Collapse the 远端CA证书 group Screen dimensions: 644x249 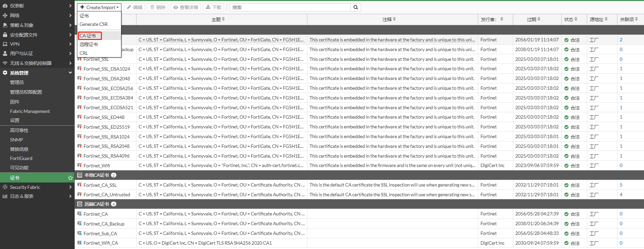(80, 204)
